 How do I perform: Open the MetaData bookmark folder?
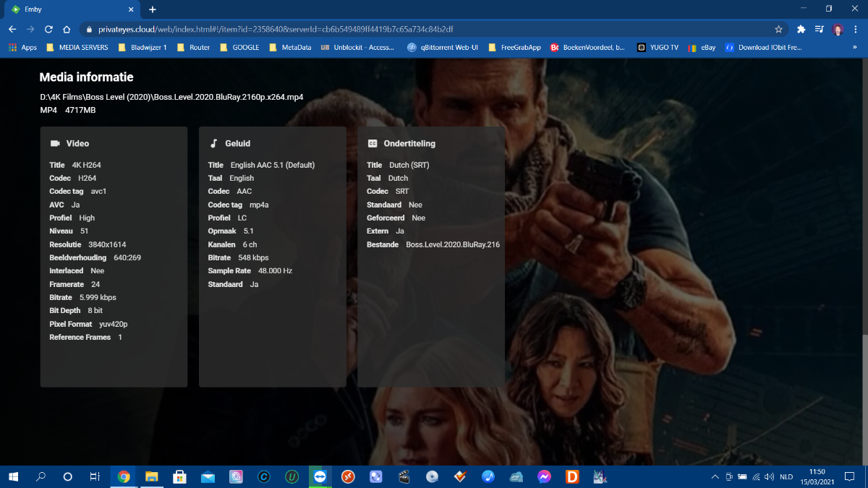pyautogui.click(x=290, y=48)
